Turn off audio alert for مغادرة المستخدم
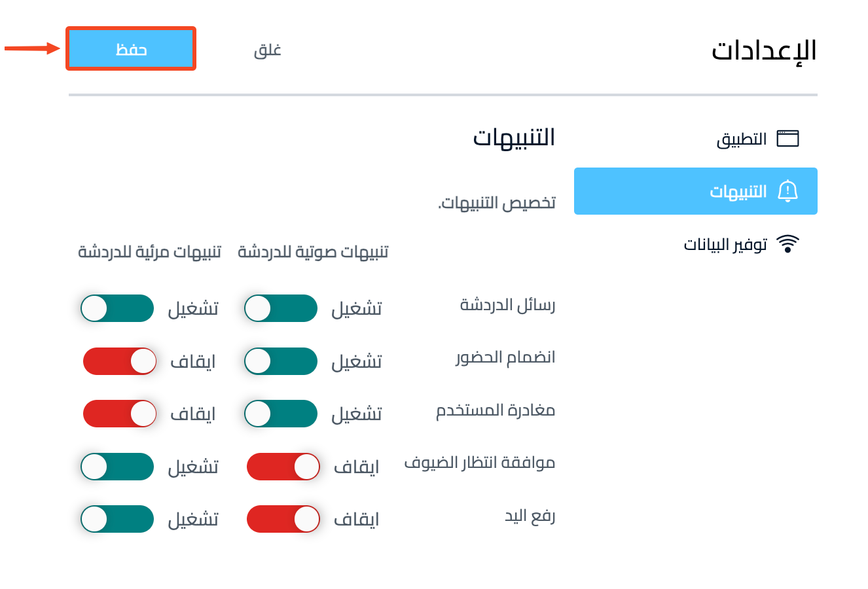868x589 pixels. pyautogui.click(x=281, y=414)
